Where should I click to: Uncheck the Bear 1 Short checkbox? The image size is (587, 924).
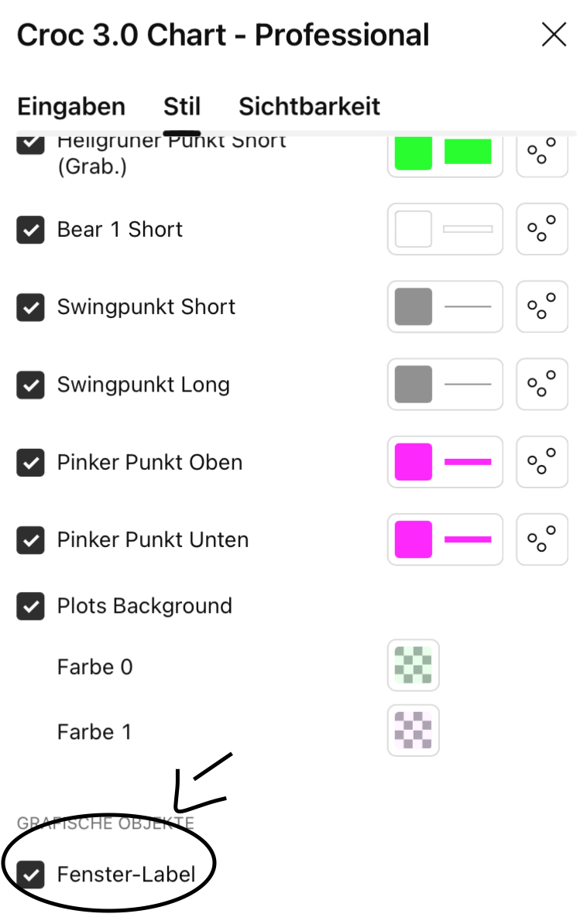pyautogui.click(x=30, y=230)
